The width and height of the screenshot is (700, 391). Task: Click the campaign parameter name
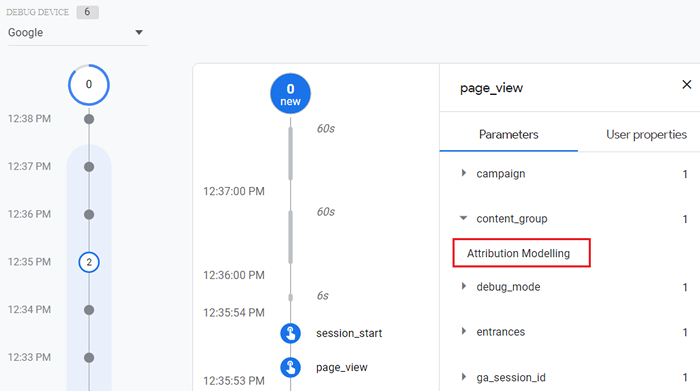tap(500, 174)
